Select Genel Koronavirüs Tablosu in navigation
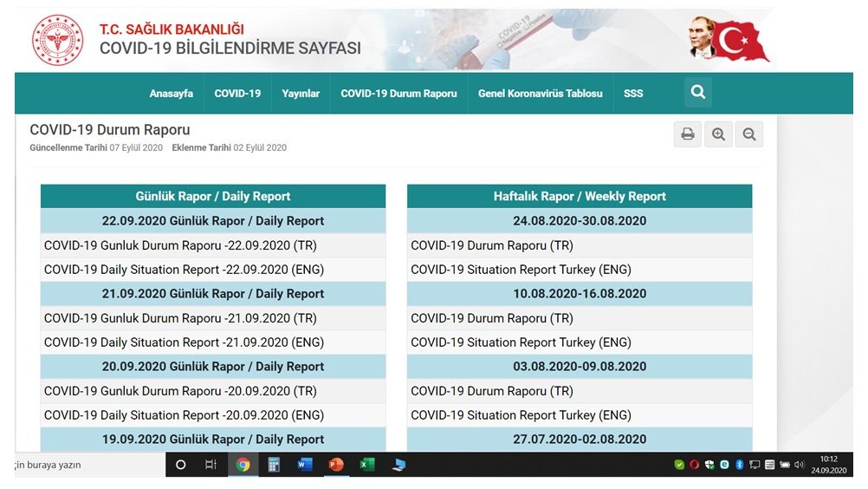Image resolution: width=868 pixels, height=489 pixels. point(540,94)
